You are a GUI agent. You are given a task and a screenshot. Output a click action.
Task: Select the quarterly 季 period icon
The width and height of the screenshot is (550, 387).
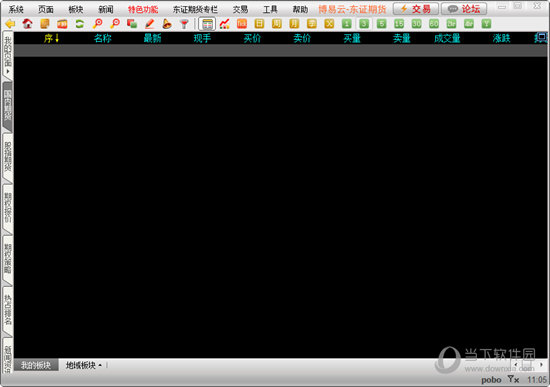click(311, 24)
